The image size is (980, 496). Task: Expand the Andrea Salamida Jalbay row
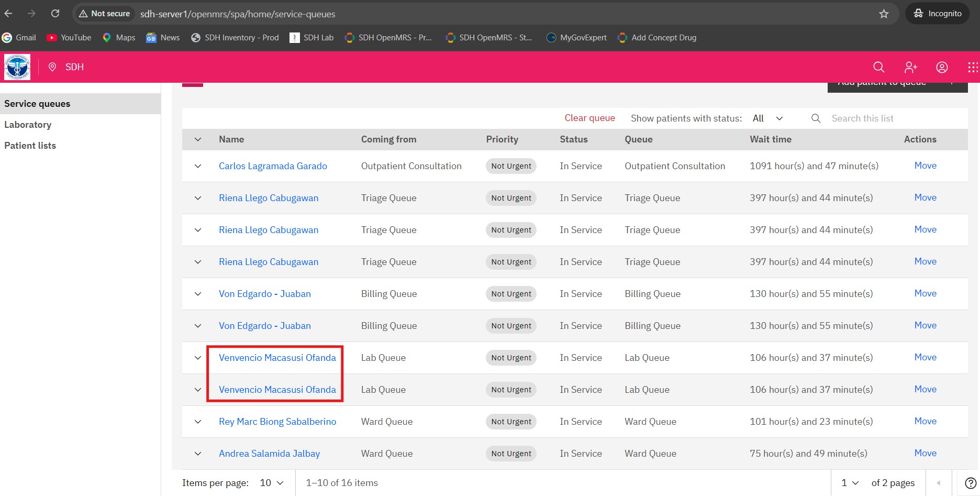click(198, 454)
